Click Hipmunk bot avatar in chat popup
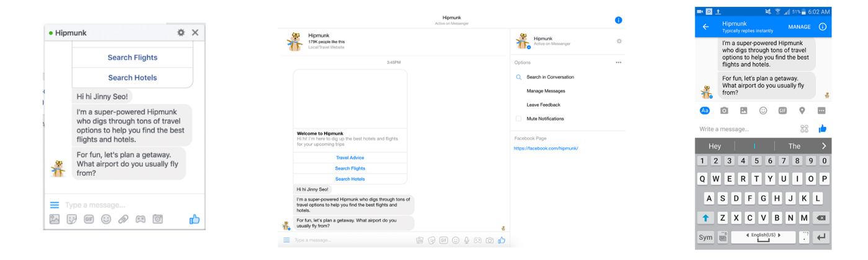This screenshot has width=868, height=260. [58, 169]
